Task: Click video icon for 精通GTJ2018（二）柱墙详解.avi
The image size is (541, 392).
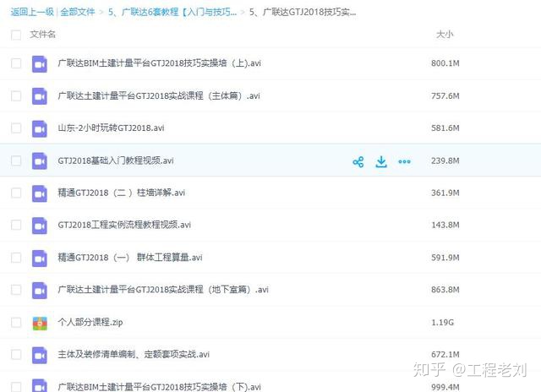Action: click(x=40, y=193)
